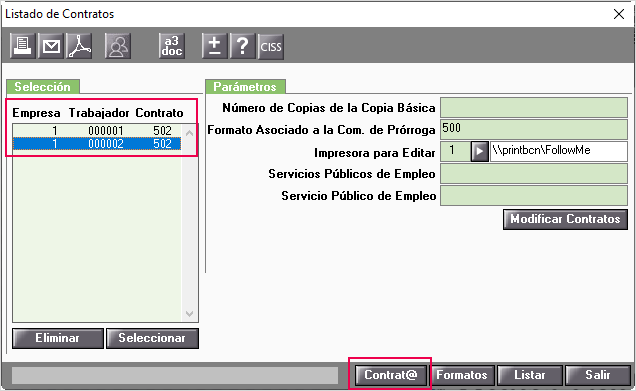Focus the Formato Asociado field showing 500
Screen dimensions: 636x391
click(x=534, y=129)
